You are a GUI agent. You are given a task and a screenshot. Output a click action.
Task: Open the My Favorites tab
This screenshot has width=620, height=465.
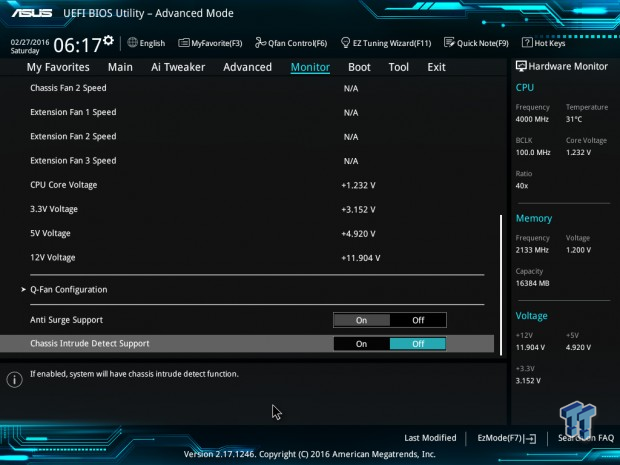[x=58, y=67]
